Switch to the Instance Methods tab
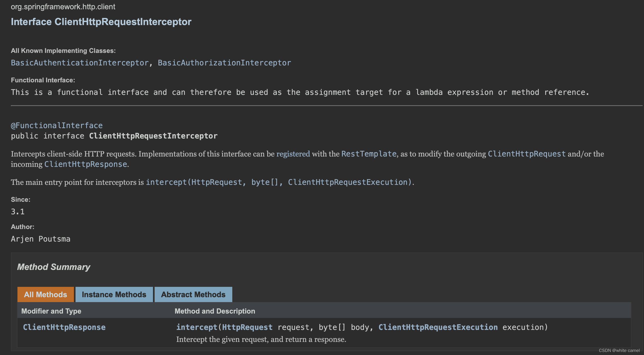 [114, 294]
